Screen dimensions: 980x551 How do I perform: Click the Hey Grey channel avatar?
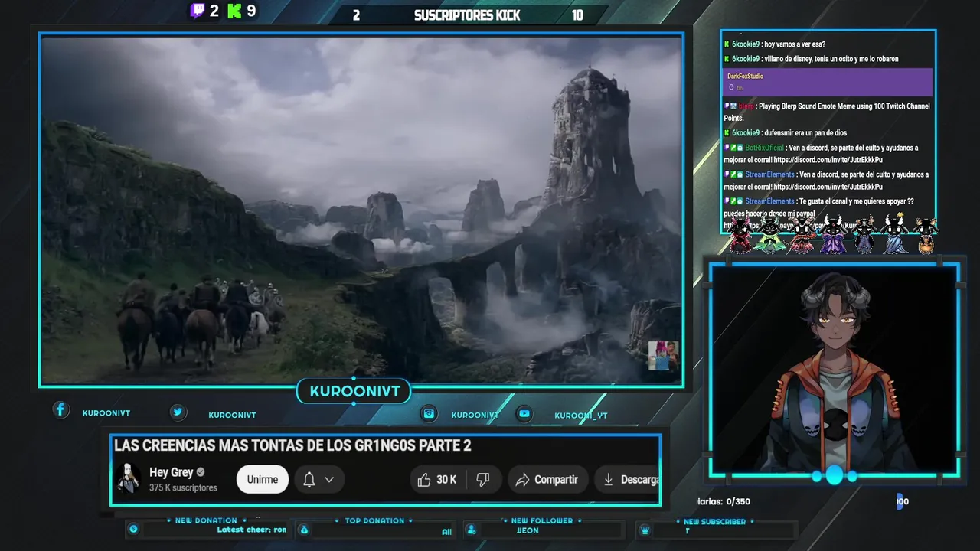(x=128, y=478)
